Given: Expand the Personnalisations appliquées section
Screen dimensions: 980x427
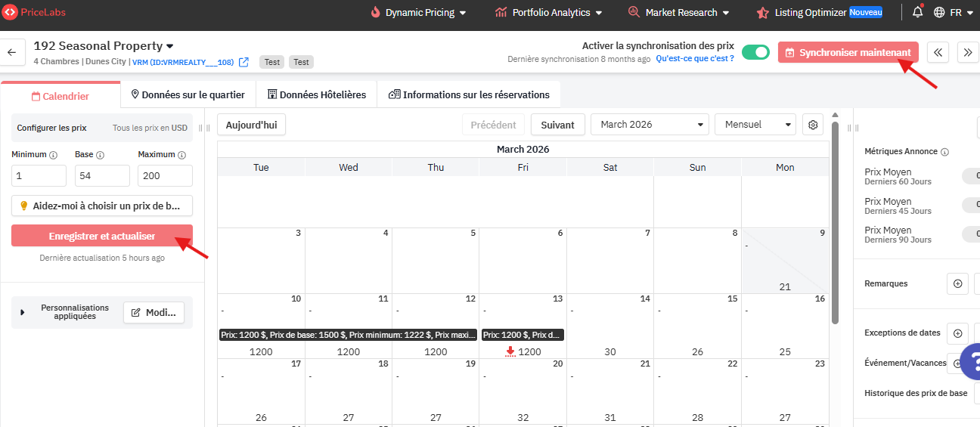Looking at the screenshot, I should coord(23,312).
